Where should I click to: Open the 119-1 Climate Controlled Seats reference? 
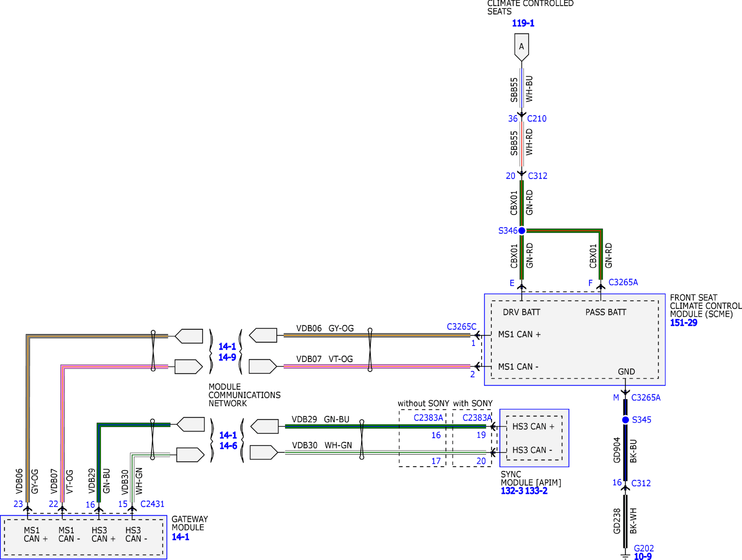523,23
